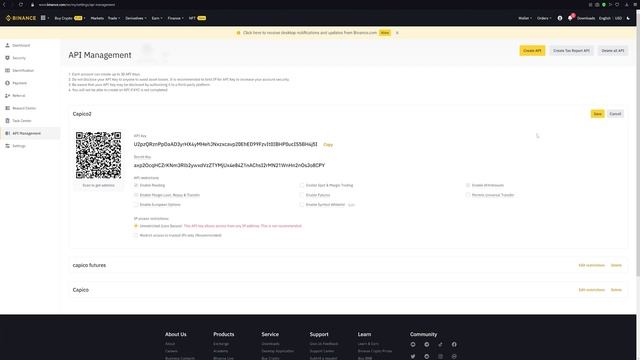
Task: Select Unrestricted (Less Secure) IP radio button
Action: [x=136, y=226]
